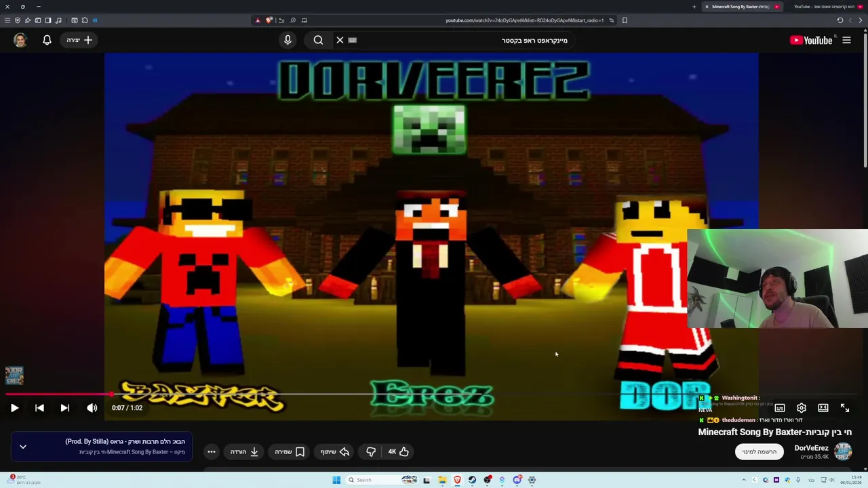Open the browser extensions puzzle icon
The width and height of the screenshot is (868, 488).
pos(85,20)
